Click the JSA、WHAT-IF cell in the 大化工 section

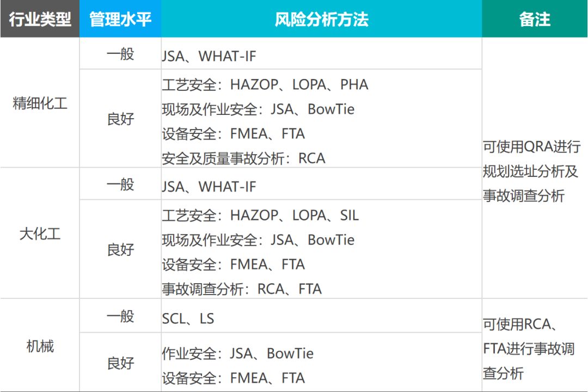pos(209,187)
